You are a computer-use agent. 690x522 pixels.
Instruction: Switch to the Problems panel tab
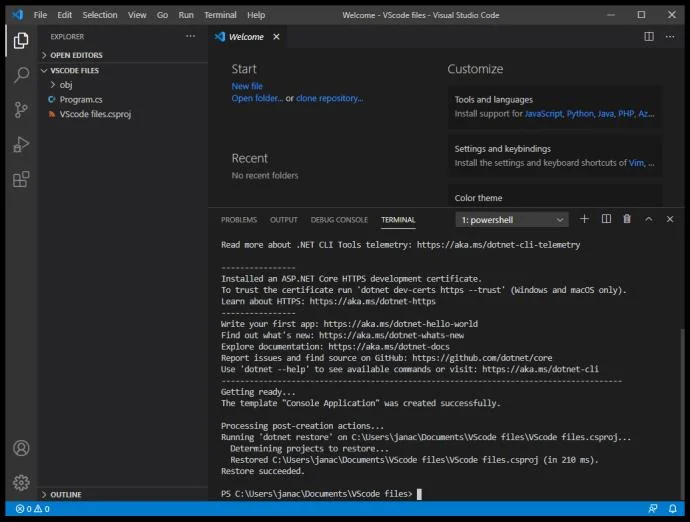239,220
